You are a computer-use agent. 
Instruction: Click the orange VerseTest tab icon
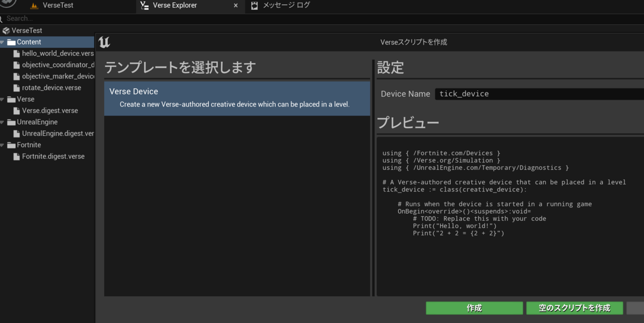point(34,5)
